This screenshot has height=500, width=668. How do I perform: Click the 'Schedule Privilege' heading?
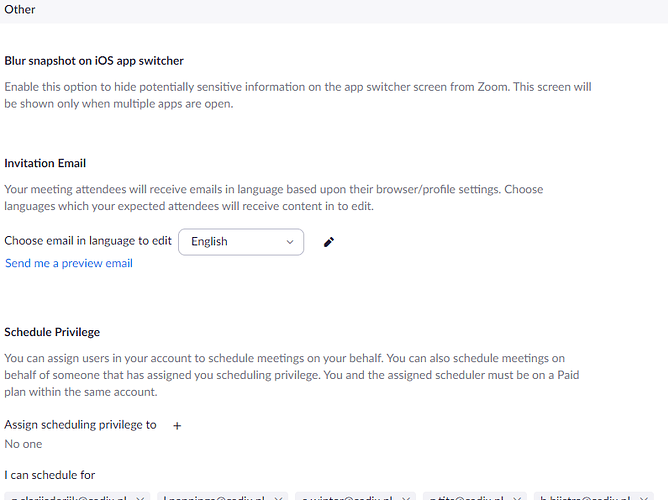(52, 332)
